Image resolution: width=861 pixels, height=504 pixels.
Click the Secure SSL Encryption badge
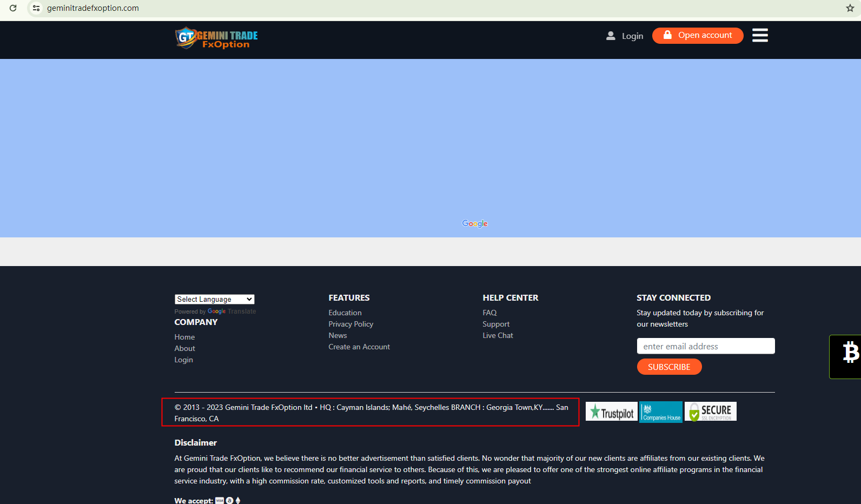coord(711,412)
